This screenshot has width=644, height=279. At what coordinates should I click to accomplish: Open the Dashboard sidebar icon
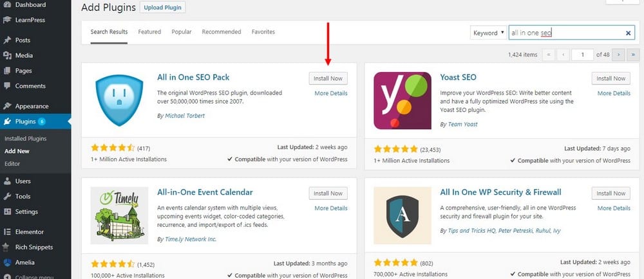coord(7,5)
